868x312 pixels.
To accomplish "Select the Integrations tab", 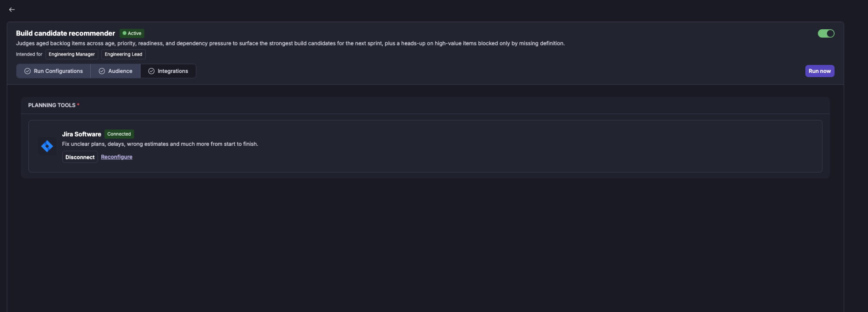I will (x=168, y=71).
